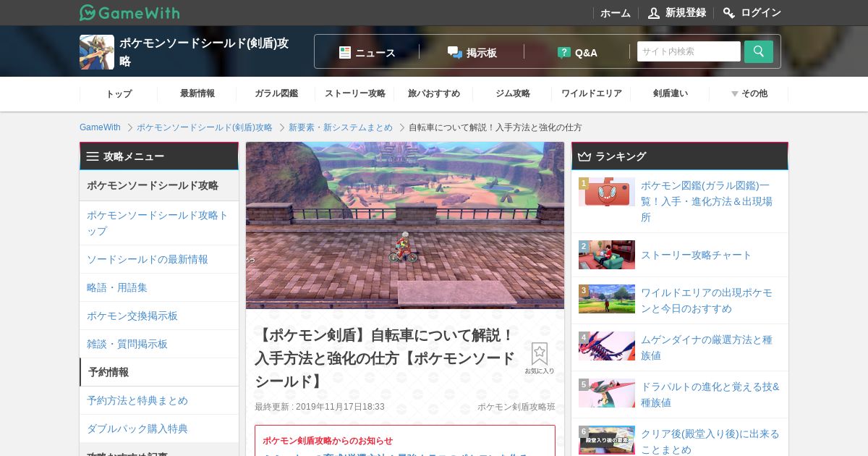Image resolution: width=868 pixels, height=456 pixels.
Task: Open the トップ navigation tab
Action: click(119, 93)
